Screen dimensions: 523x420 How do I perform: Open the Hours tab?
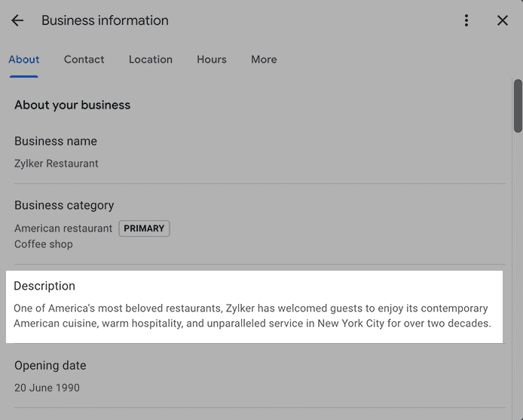click(212, 60)
